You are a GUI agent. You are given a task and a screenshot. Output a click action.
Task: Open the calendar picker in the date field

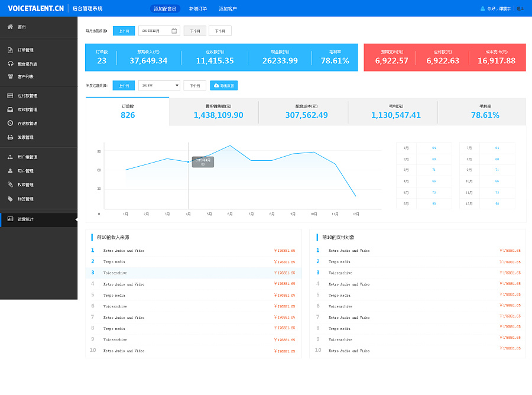click(174, 31)
